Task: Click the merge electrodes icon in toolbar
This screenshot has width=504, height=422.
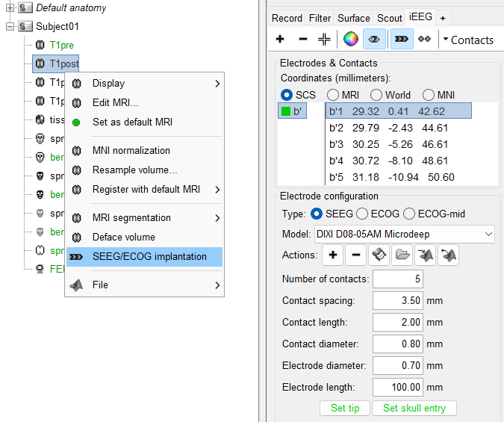Action: (324, 40)
